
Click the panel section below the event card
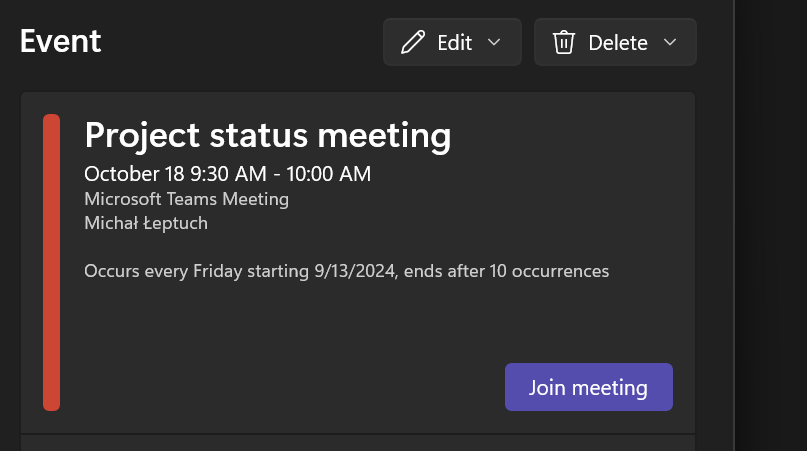358,443
